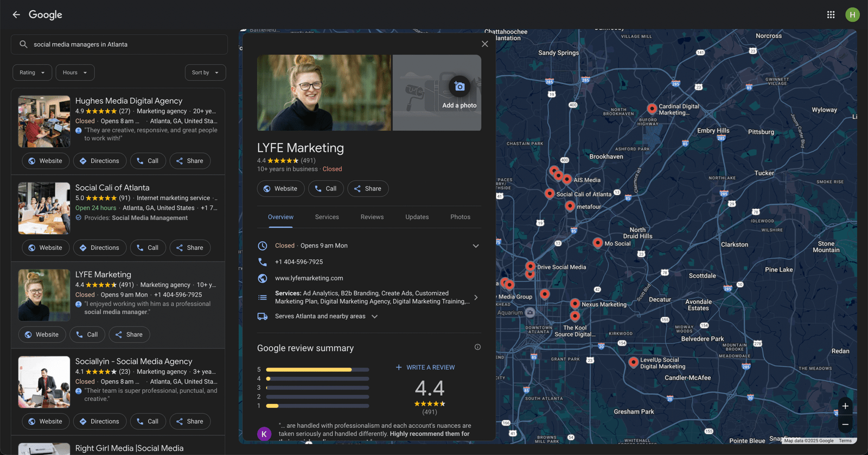Click the 1-star rating bar

tap(317, 406)
